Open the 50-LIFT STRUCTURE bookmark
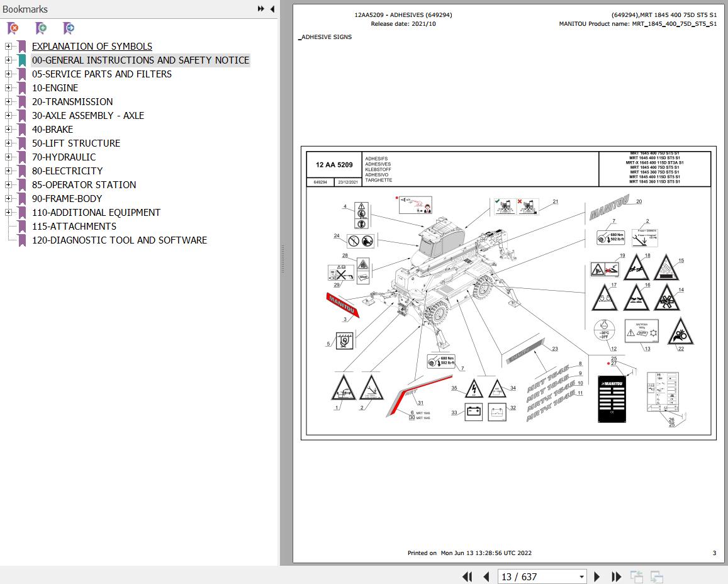Viewport: 728px width, 584px height. [76, 143]
